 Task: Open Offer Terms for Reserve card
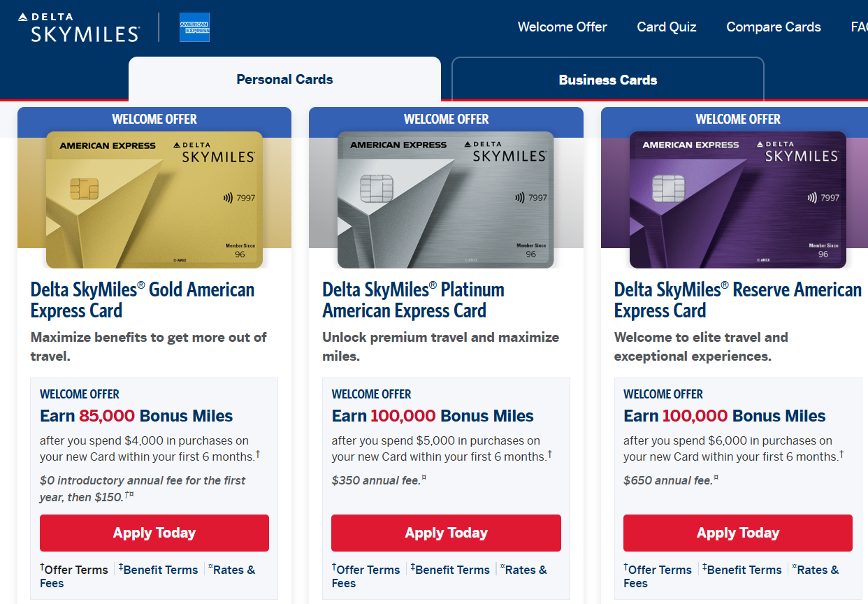(x=659, y=570)
